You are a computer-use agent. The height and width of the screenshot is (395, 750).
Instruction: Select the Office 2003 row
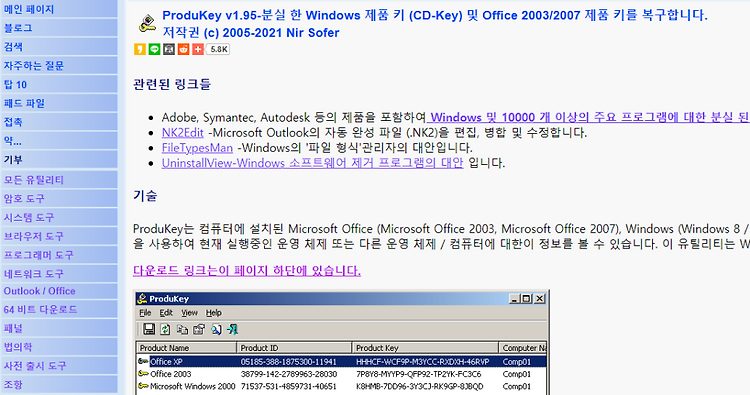pyautogui.click(x=342, y=374)
